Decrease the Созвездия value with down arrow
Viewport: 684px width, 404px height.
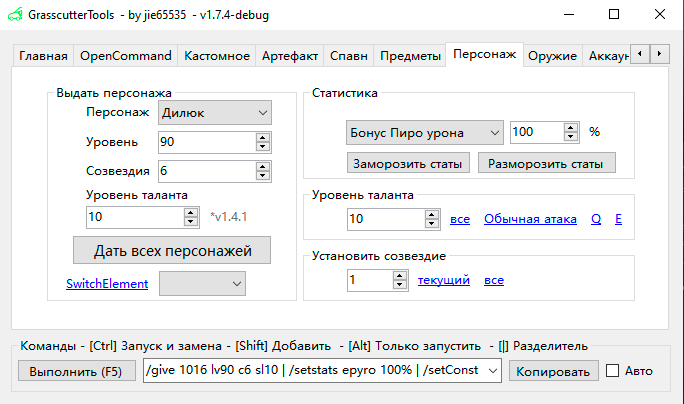click(264, 176)
